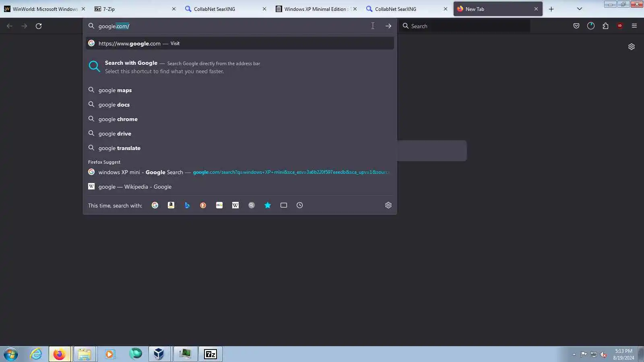644x362 pixels.
Task: Go back to the previous page
Action: click(10, 26)
